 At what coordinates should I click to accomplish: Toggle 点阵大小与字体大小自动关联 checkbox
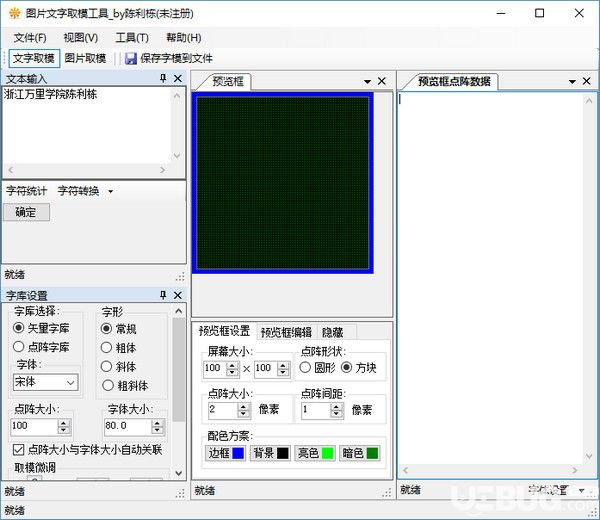(18, 450)
